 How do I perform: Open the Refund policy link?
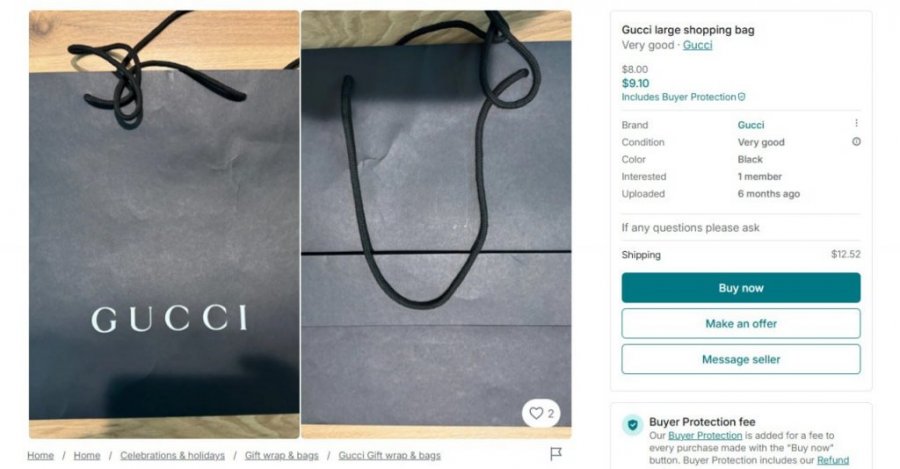[x=832, y=460]
